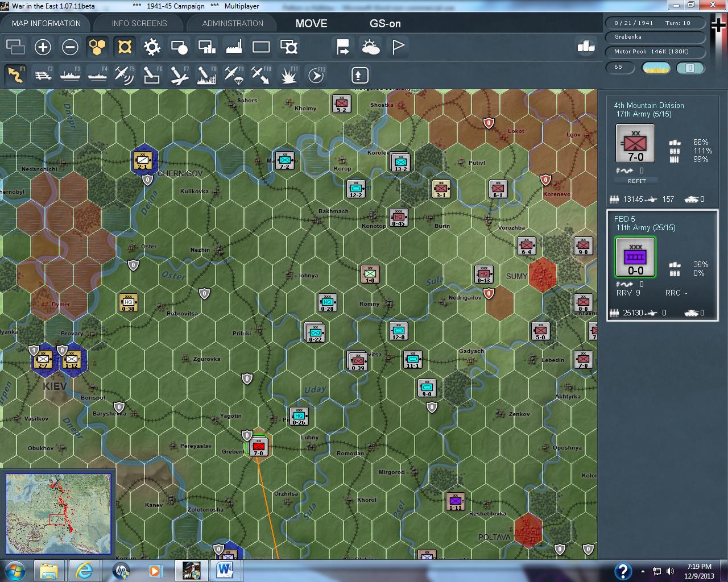Click the 17th Army (5/15) link
Viewport: 728px width, 582px height.
click(644, 114)
